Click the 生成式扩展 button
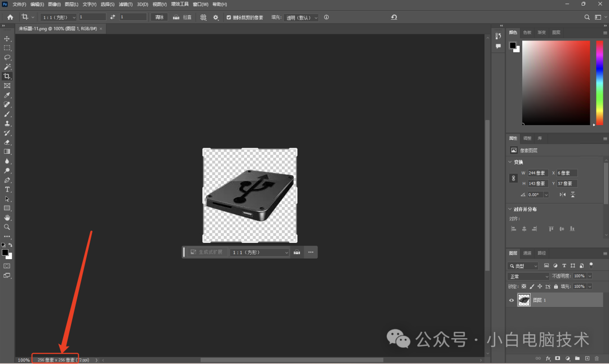This screenshot has width=609, height=364. [x=206, y=252]
